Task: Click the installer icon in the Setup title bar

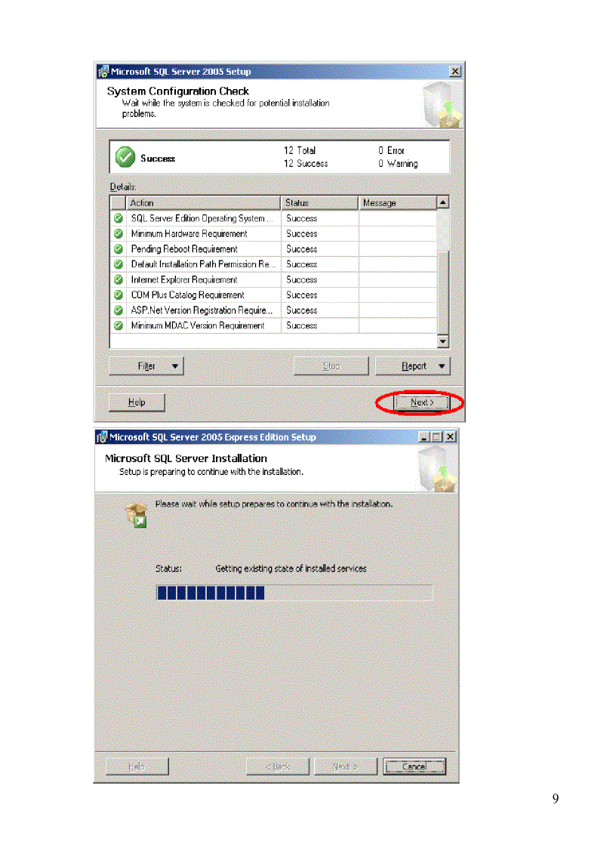Action: tap(102, 70)
